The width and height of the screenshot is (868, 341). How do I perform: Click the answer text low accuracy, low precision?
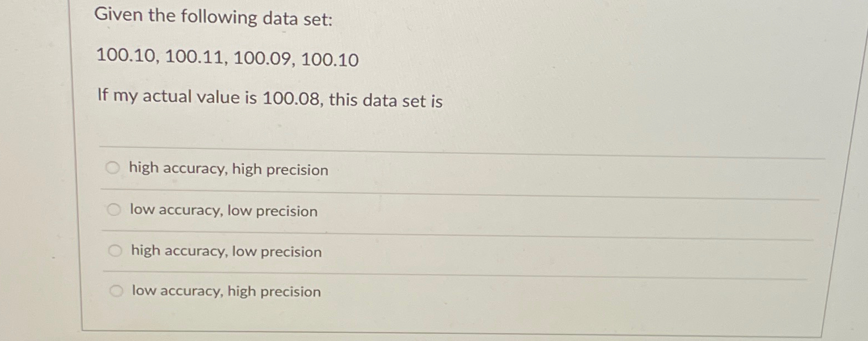(223, 210)
